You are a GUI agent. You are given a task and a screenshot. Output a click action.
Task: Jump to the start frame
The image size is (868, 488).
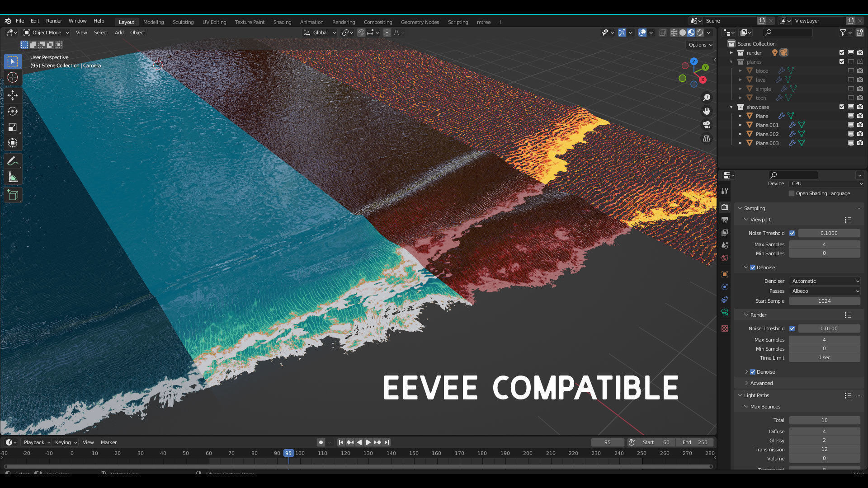[341, 442]
